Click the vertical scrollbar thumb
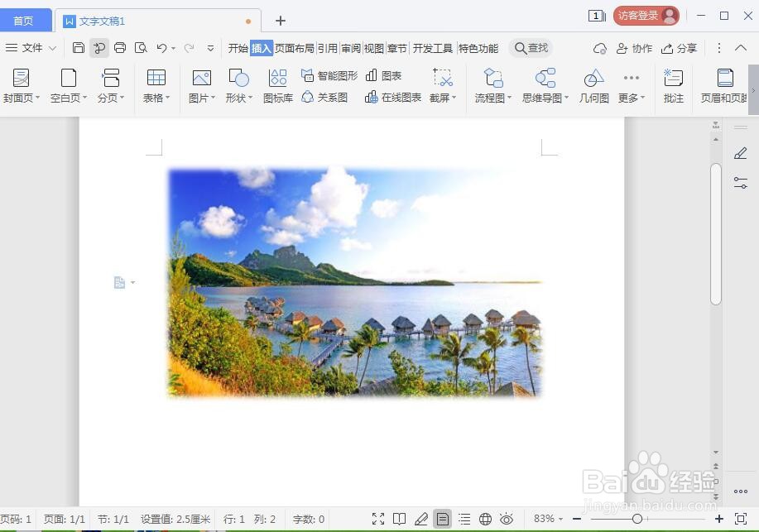Viewport: 759px width, 532px height. point(716,234)
